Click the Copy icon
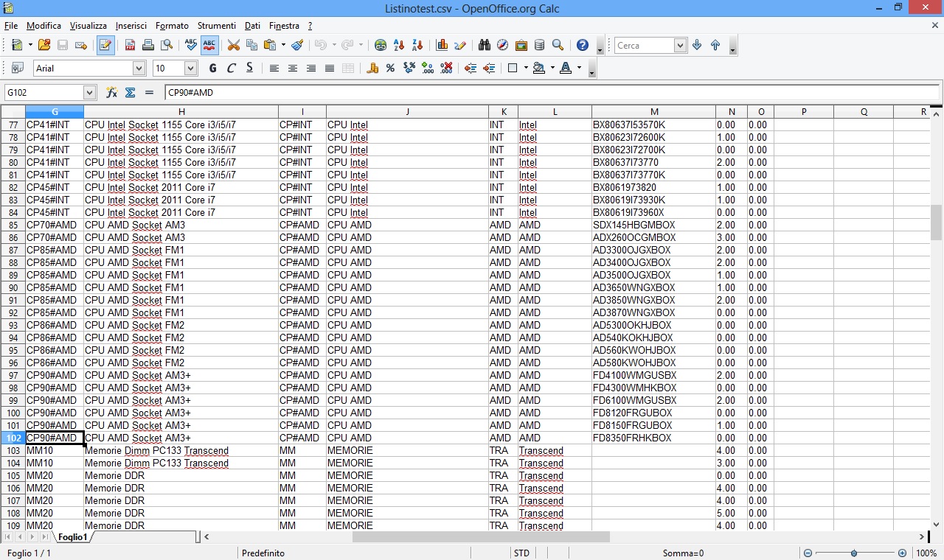944x560 pixels. pyautogui.click(x=252, y=45)
